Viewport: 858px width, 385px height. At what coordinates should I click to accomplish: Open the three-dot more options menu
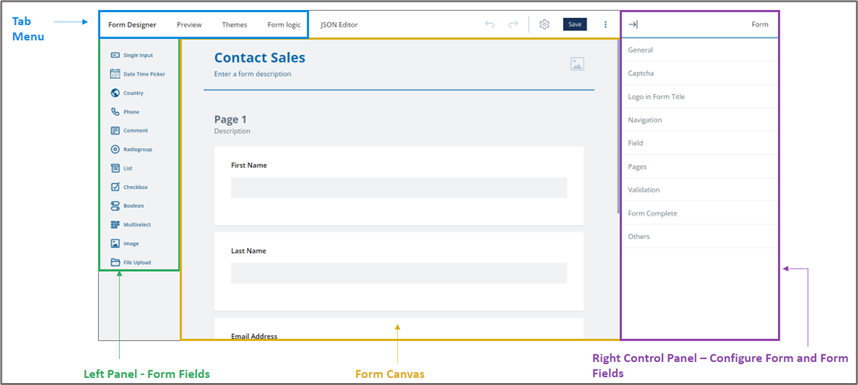coord(605,25)
